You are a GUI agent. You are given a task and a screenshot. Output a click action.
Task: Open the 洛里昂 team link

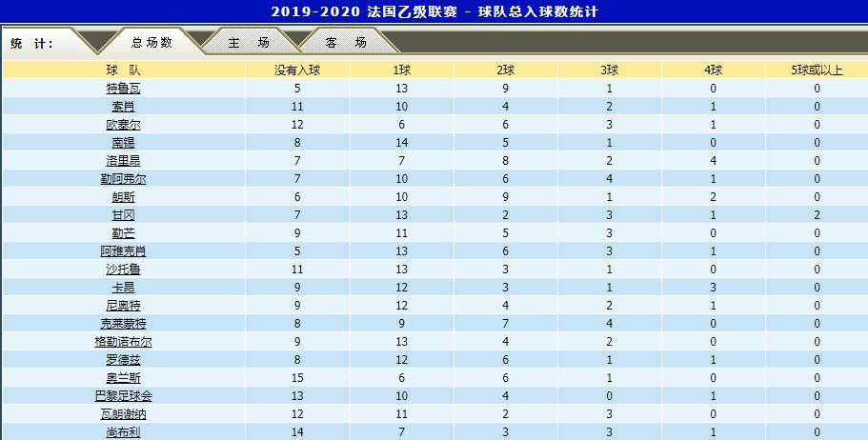point(123,161)
